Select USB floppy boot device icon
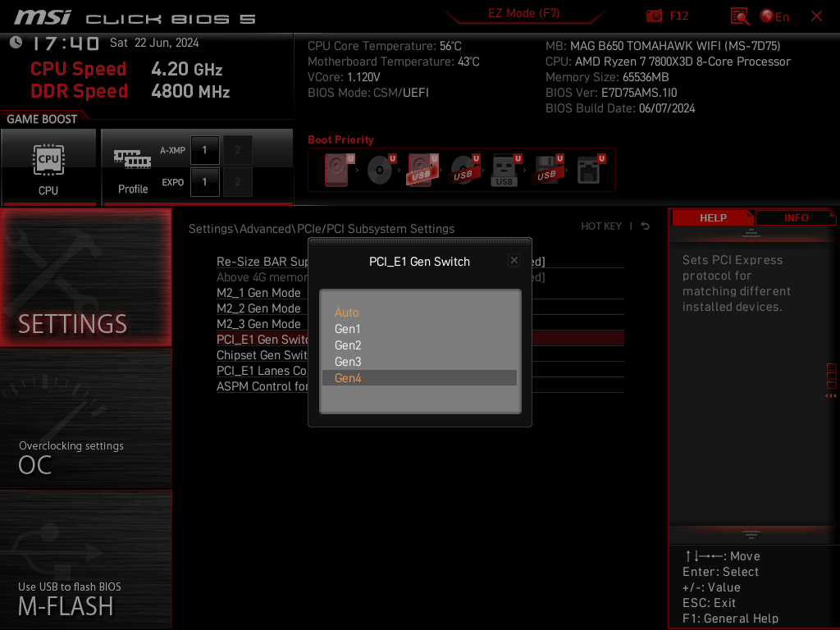 pos(547,169)
